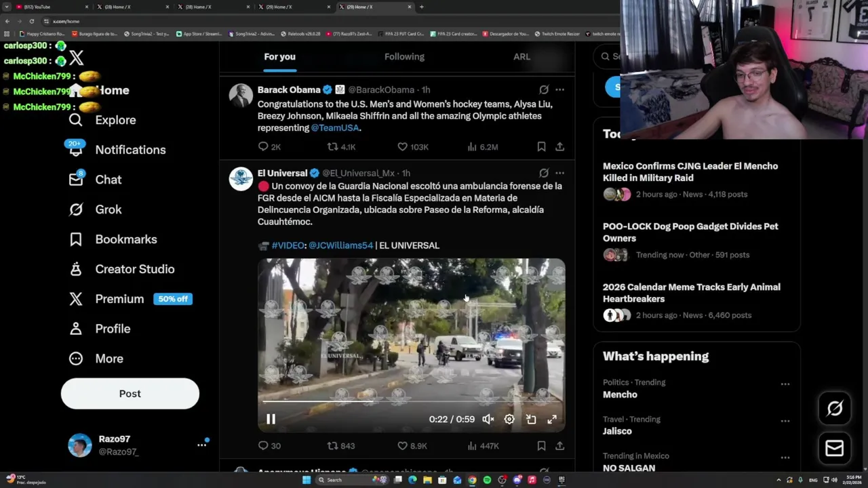Click the reply icon on Obama's post
Viewport: 868px width, 488px height.
click(x=263, y=146)
